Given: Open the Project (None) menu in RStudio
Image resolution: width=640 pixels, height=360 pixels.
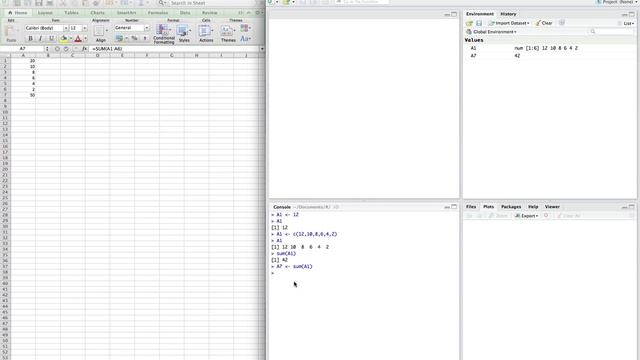Looking at the screenshot, I should click(616, 2).
